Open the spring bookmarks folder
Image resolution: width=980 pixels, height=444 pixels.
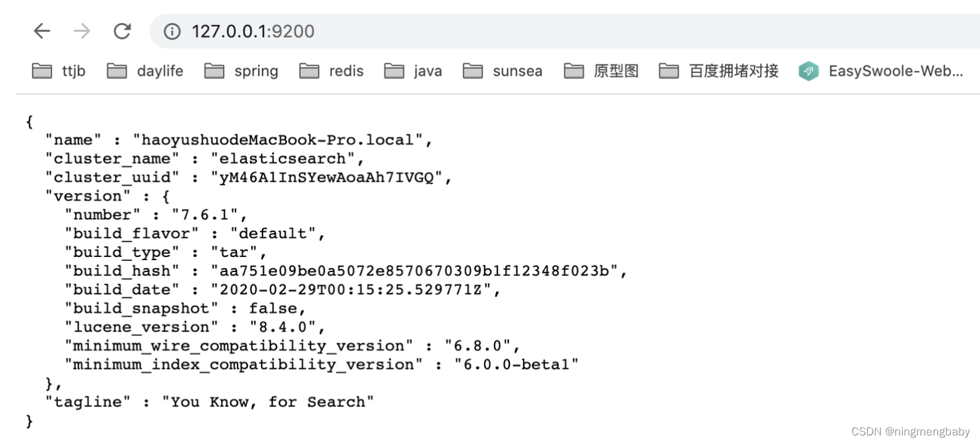(257, 71)
